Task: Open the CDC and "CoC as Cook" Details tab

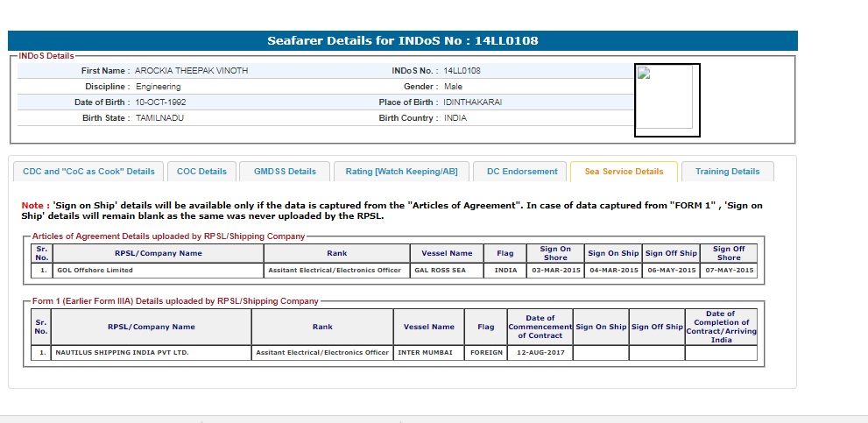Action: [88, 172]
